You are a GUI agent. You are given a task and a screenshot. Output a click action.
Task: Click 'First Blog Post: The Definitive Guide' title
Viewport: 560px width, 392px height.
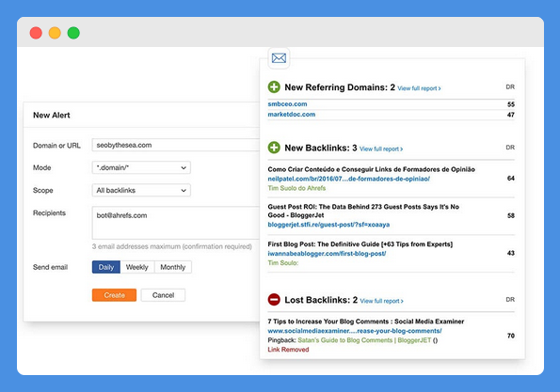point(360,244)
